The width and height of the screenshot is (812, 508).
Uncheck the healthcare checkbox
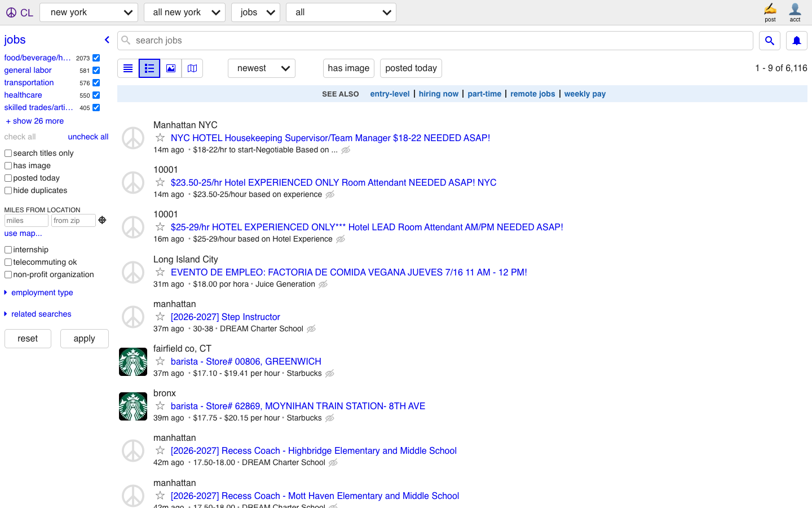[96, 95]
